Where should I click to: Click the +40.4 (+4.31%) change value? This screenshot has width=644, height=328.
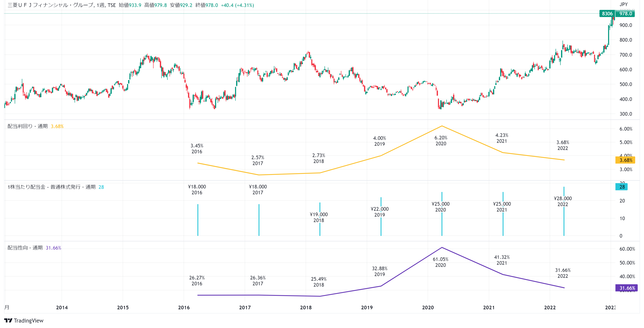click(x=237, y=5)
